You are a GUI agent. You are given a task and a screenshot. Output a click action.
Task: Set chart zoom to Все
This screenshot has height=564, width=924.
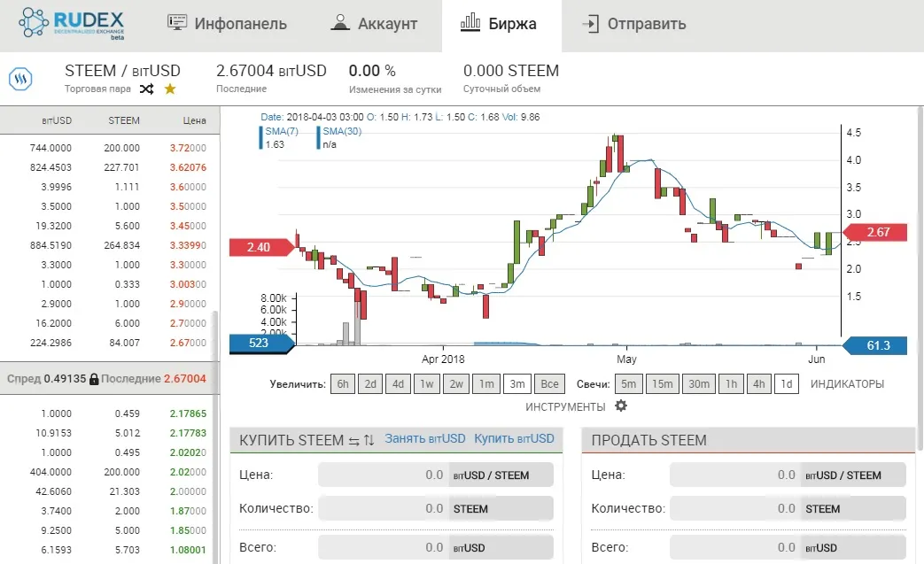click(x=550, y=384)
